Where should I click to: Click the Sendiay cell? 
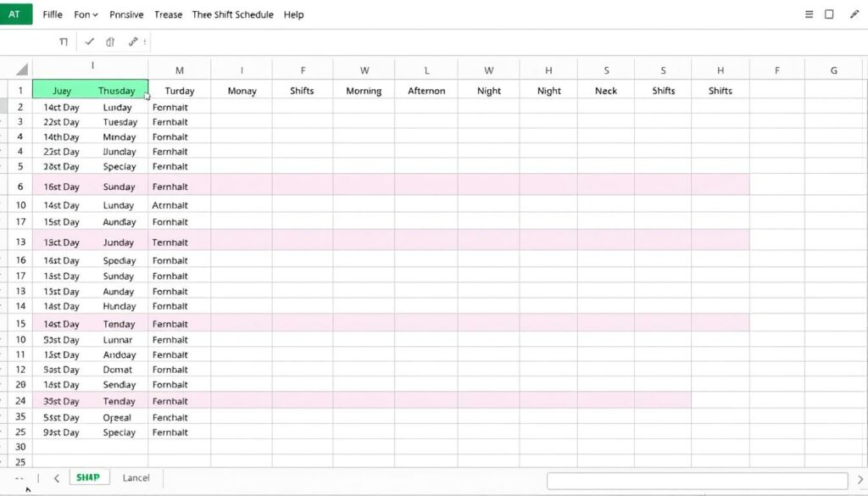[x=119, y=384]
